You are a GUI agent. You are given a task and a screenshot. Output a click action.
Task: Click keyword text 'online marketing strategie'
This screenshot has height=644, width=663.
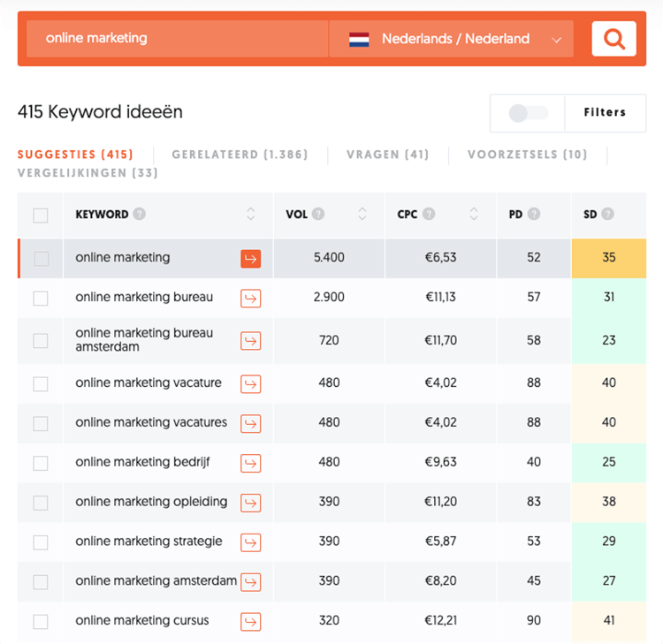(x=149, y=542)
